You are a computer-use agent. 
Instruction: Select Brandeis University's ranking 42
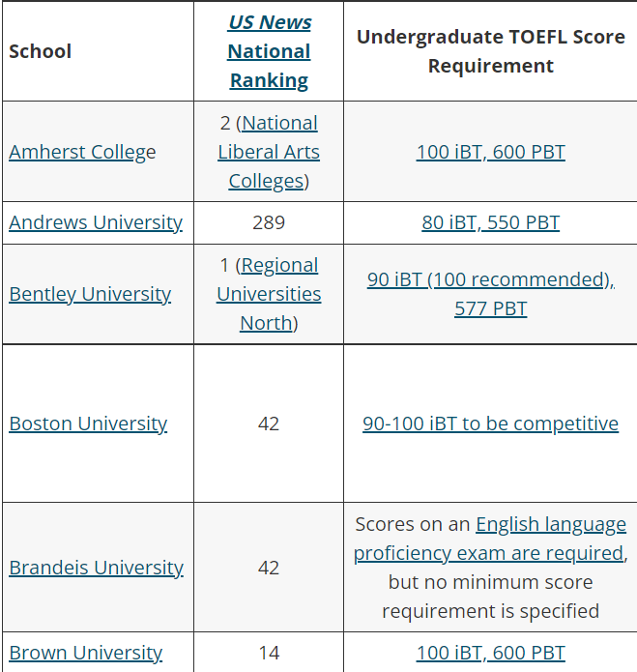point(269,568)
